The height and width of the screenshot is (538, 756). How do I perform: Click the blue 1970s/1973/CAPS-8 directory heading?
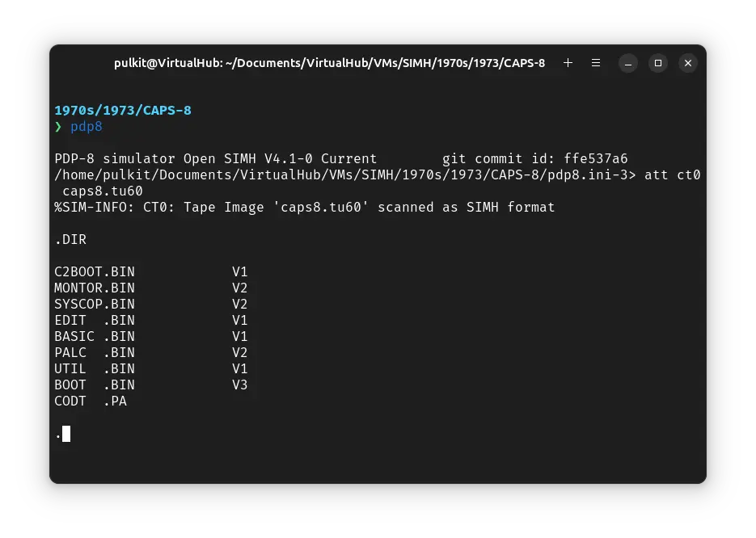tap(123, 110)
